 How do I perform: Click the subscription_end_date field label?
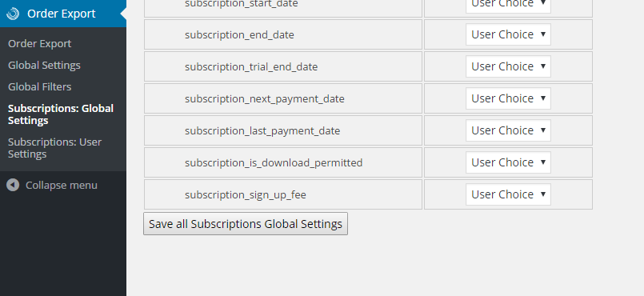click(239, 35)
